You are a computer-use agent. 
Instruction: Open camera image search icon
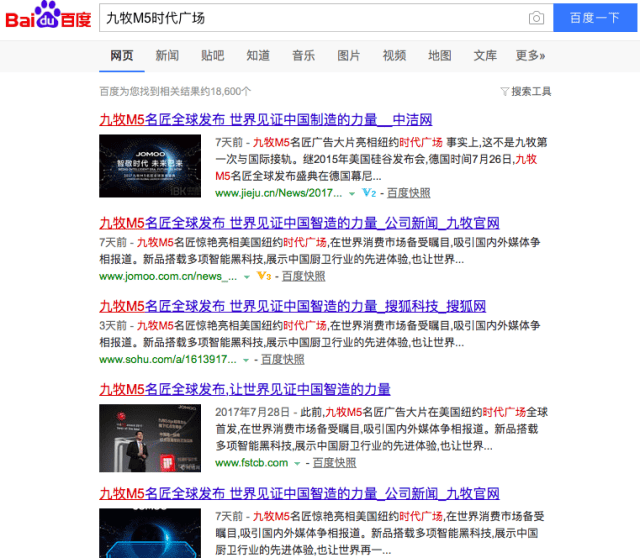tap(536, 18)
